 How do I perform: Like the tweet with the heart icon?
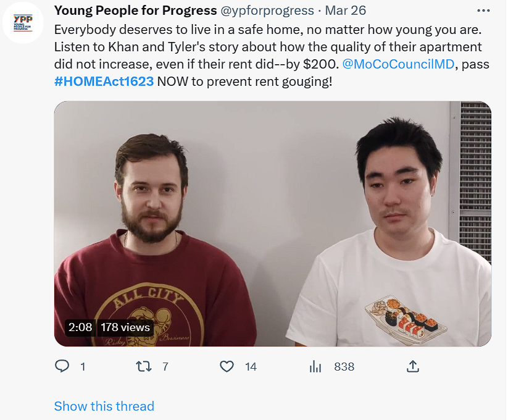227,366
